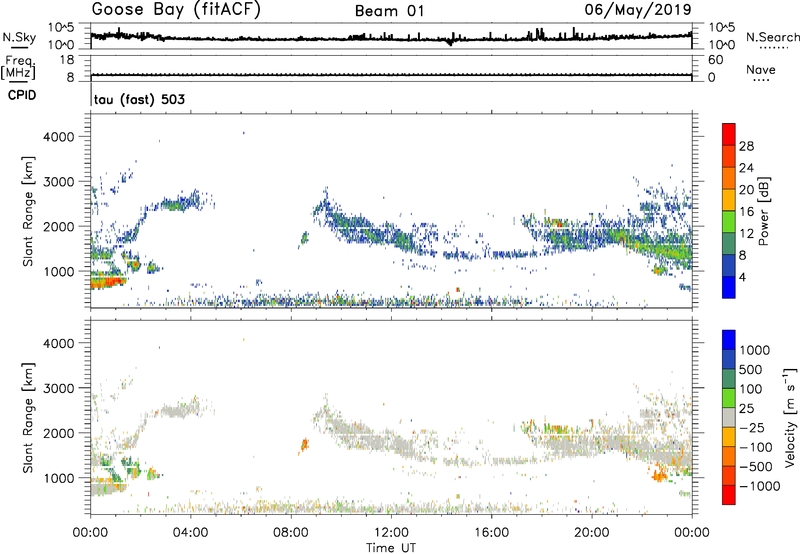Click "Slant Range [km]" label of power panel
Image resolution: width=800 pixels, height=554 pixels.
[x=28, y=211]
